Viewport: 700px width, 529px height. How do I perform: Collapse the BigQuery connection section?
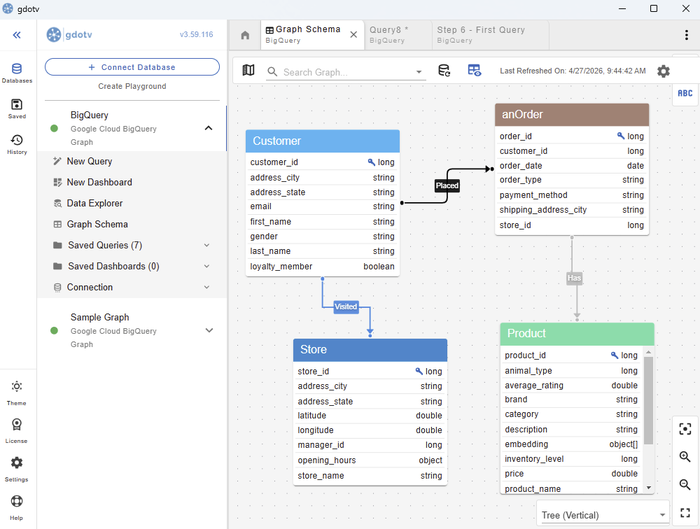click(x=208, y=128)
